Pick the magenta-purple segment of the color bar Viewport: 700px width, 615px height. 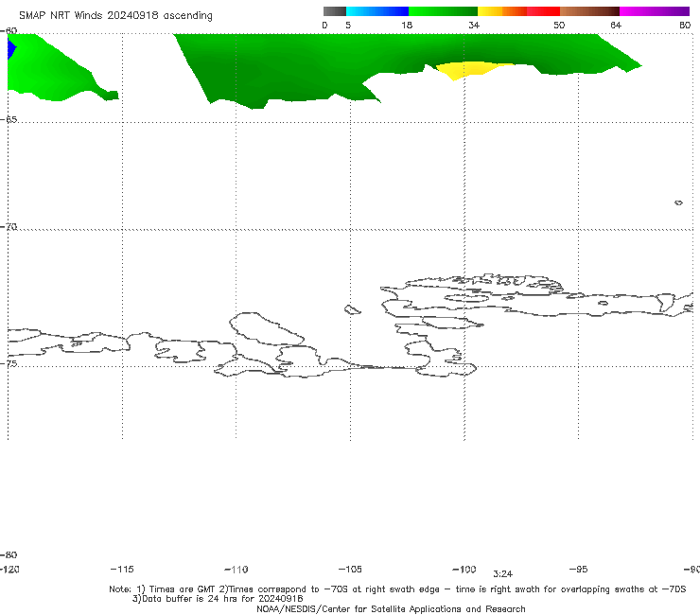tap(655, 11)
